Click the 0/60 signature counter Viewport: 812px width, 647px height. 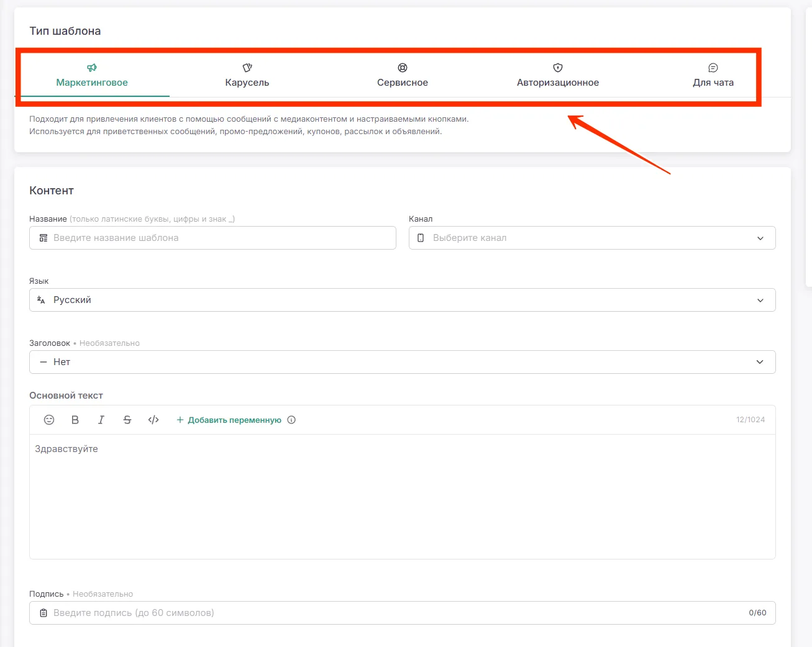tap(757, 613)
